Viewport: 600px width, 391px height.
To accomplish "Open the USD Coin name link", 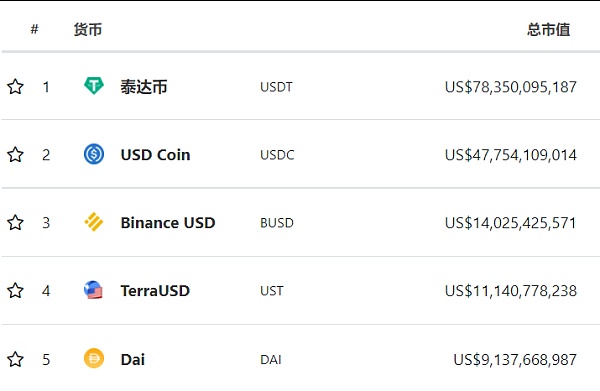I will [155, 155].
